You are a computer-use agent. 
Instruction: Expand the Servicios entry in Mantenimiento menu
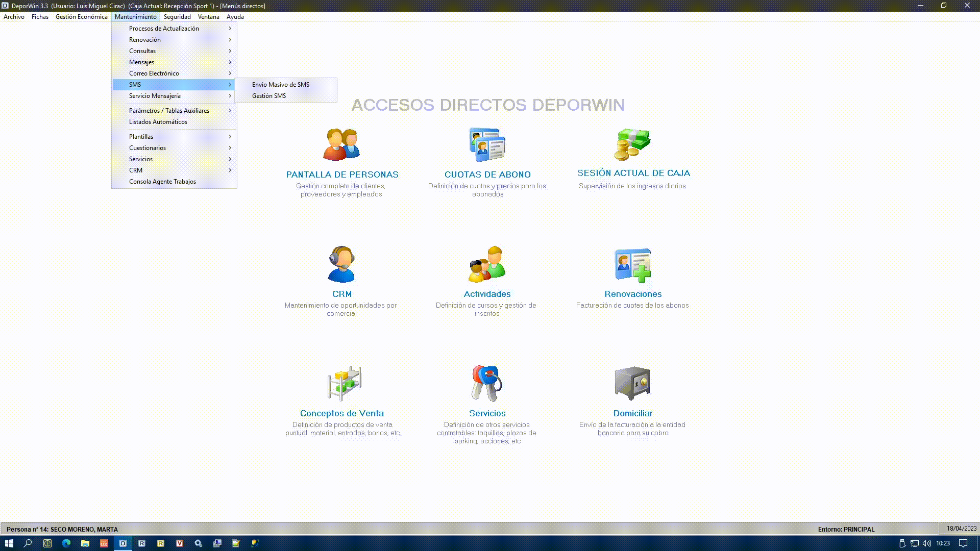174,159
